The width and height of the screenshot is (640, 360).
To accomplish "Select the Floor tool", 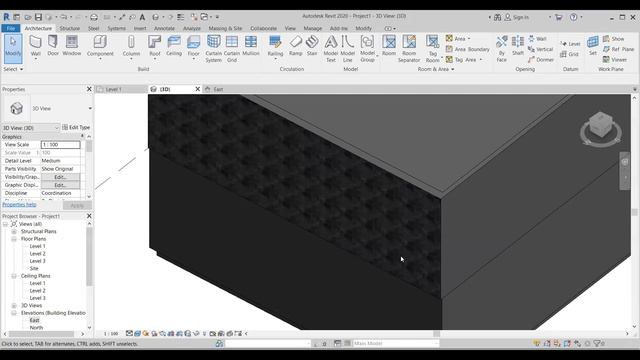I will [193, 47].
